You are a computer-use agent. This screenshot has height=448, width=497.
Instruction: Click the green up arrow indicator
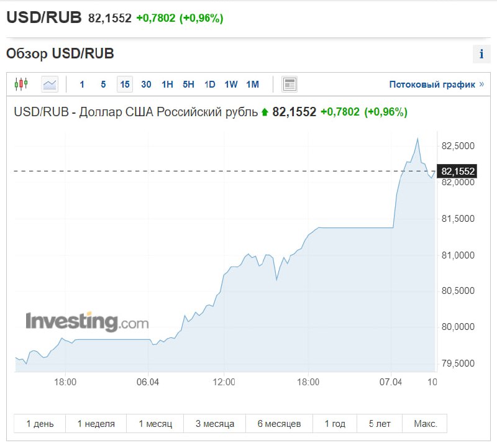coord(265,112)
